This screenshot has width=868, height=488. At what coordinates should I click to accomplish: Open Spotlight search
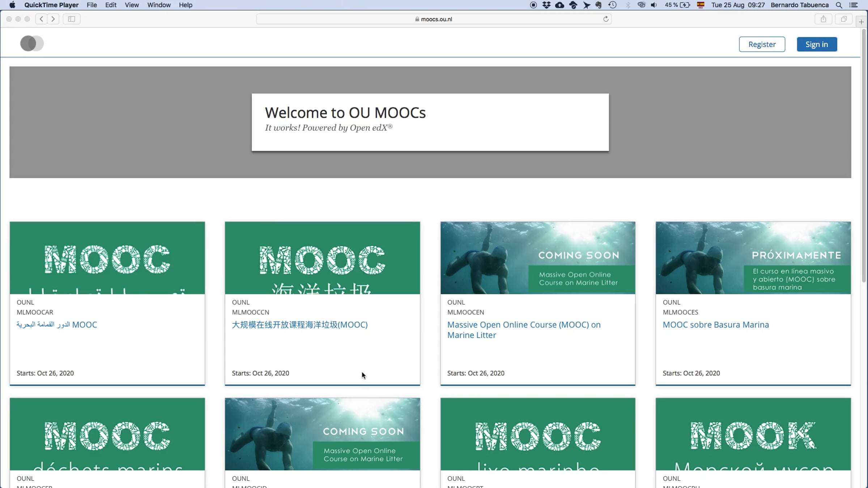(839, 5)
